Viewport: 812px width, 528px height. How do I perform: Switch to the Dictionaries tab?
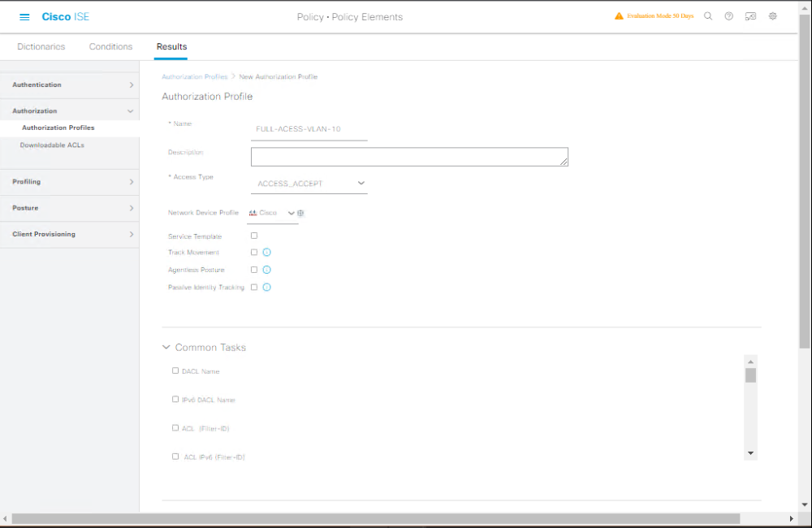click(x=41, y=46)
